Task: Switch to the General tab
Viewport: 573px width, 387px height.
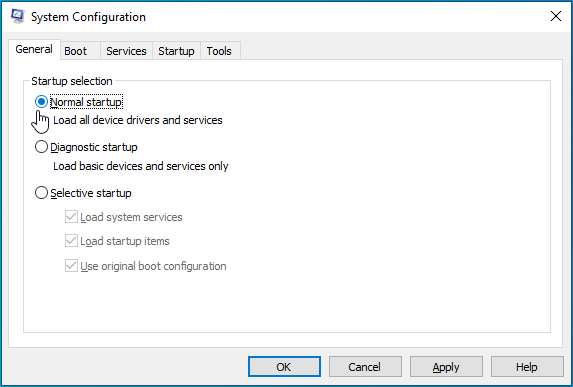Action: click(x=34, y=49)
